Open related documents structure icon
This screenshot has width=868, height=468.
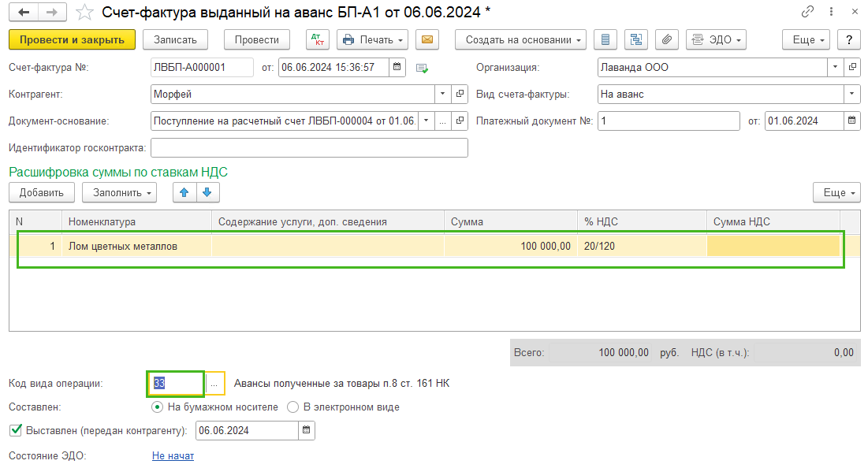click(636, 40)
